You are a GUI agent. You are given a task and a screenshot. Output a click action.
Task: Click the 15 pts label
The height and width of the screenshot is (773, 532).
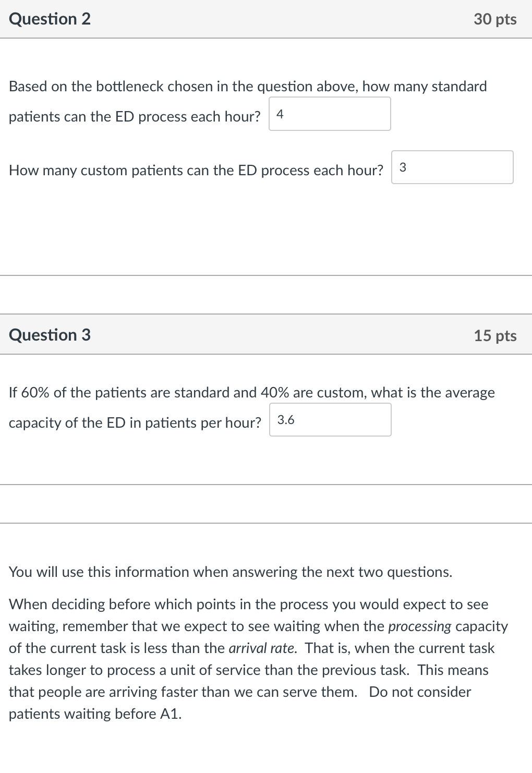[x=495, y=335]
